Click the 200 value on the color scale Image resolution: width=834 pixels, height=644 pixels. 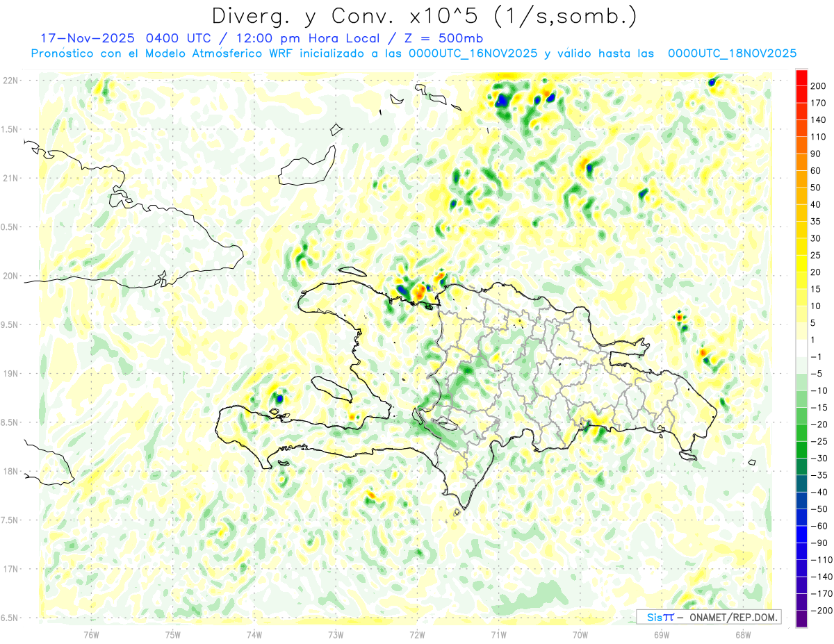819,86
